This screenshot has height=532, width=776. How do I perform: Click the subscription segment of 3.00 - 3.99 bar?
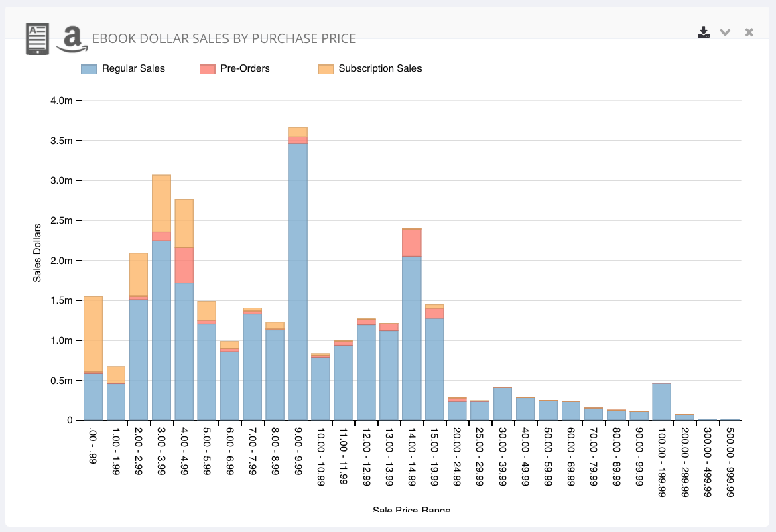point(161,203)
